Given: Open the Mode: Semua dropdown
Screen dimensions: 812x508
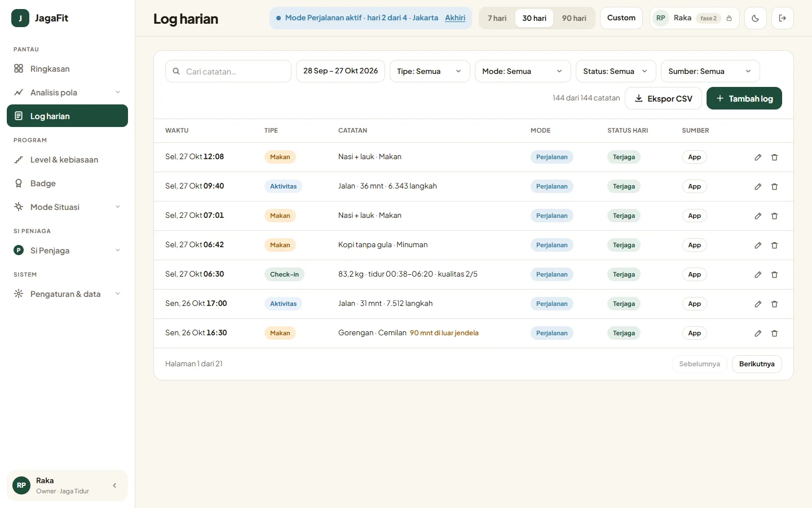Looking at the screenshot, I should (x=523, y=71).
